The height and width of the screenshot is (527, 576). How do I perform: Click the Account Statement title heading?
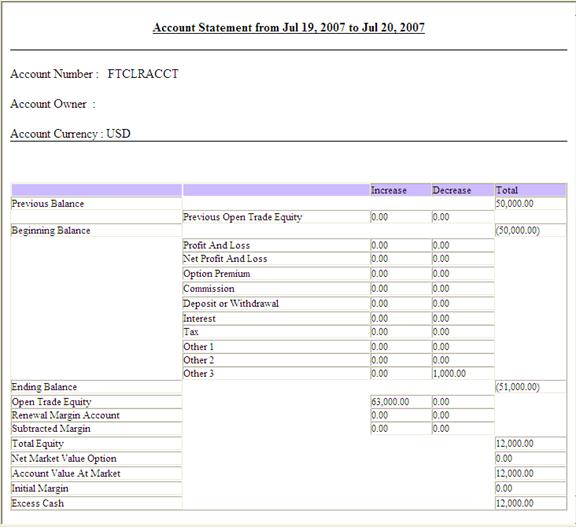click(x=289, y=28)
